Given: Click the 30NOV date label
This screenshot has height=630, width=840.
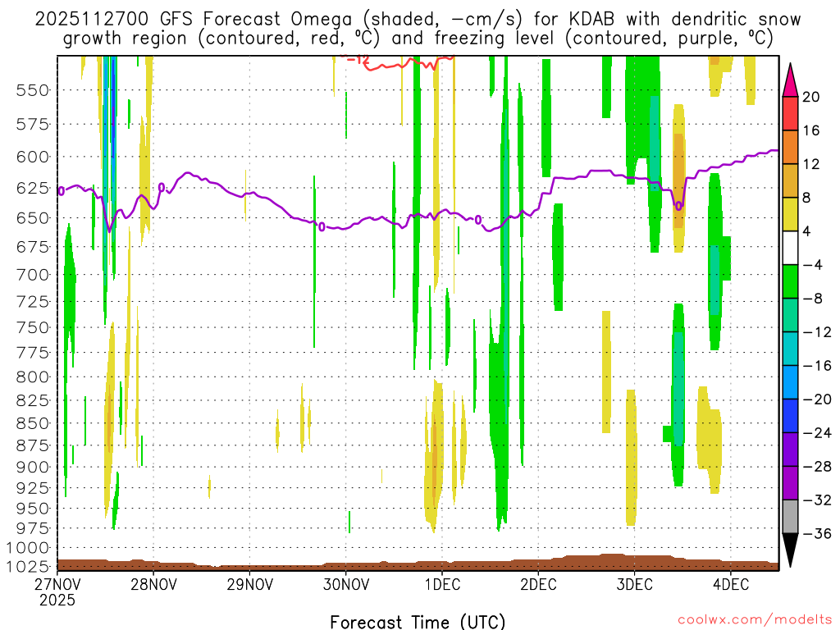Looking at the screenshot, I should pos(346,584).
